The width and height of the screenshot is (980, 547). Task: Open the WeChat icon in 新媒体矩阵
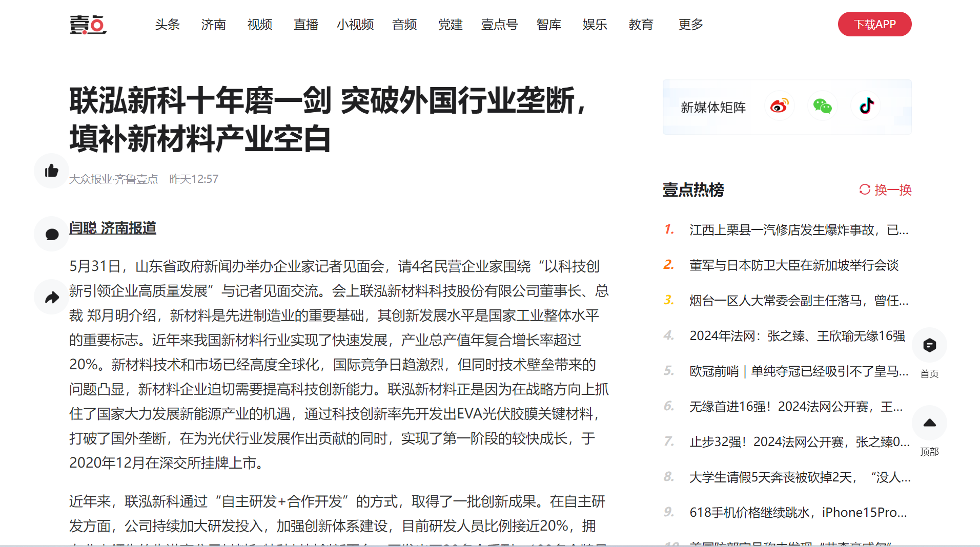(x=822, y=106)
